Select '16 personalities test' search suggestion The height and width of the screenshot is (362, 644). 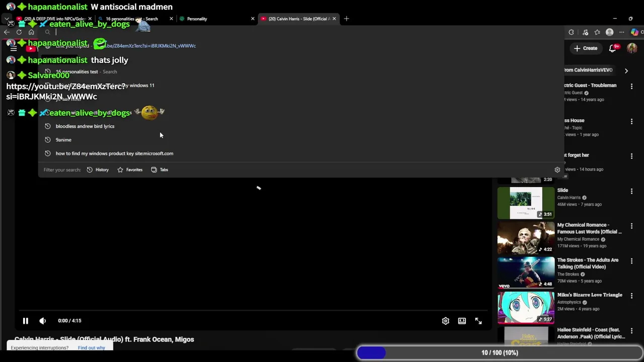coord(302,71)
